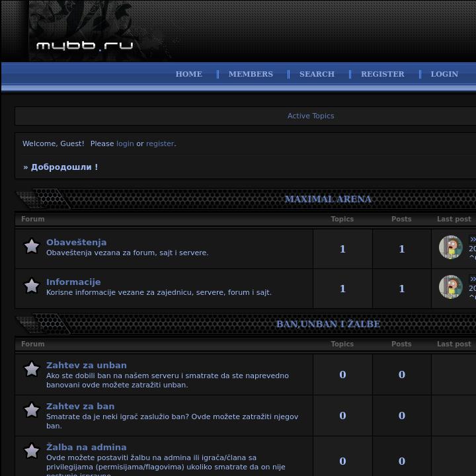Viewport: 476px width, 476px height.
Task: Click last poster avatar in Informacije row
Action: (451, 287)
